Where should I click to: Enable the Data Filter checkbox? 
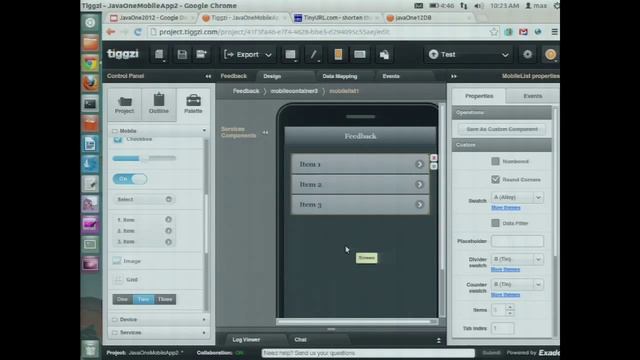pyautogui.click(x=495, y=223)
